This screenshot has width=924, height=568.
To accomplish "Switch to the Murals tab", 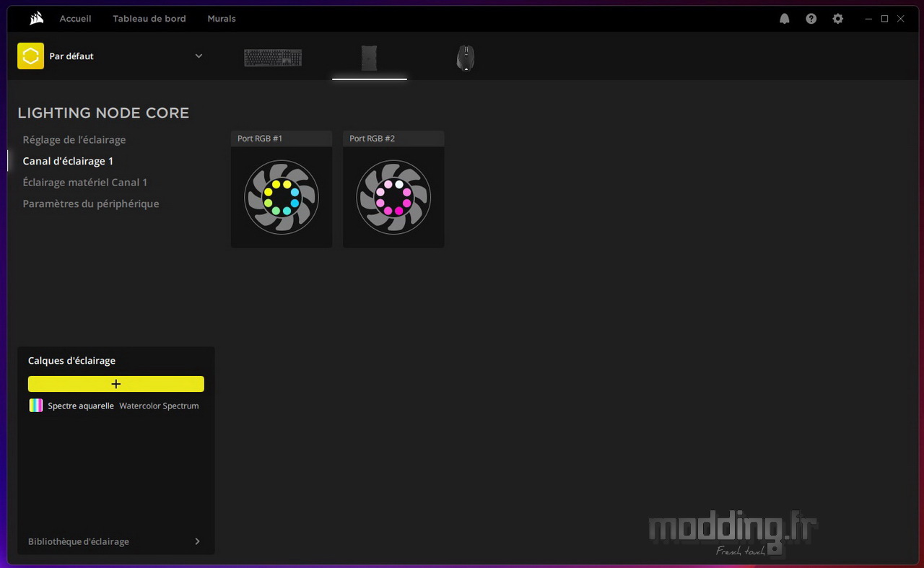I will point(222,19).
